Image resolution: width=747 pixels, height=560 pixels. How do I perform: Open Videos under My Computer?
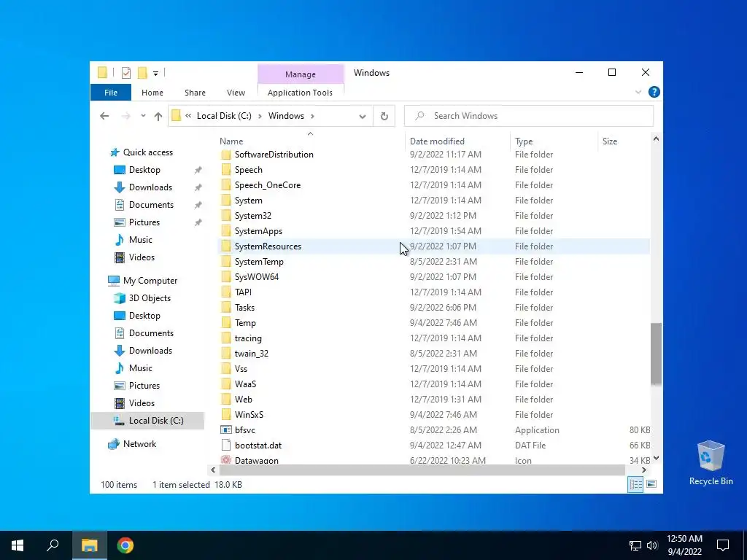pyautogui.click(x=142, y=402)
